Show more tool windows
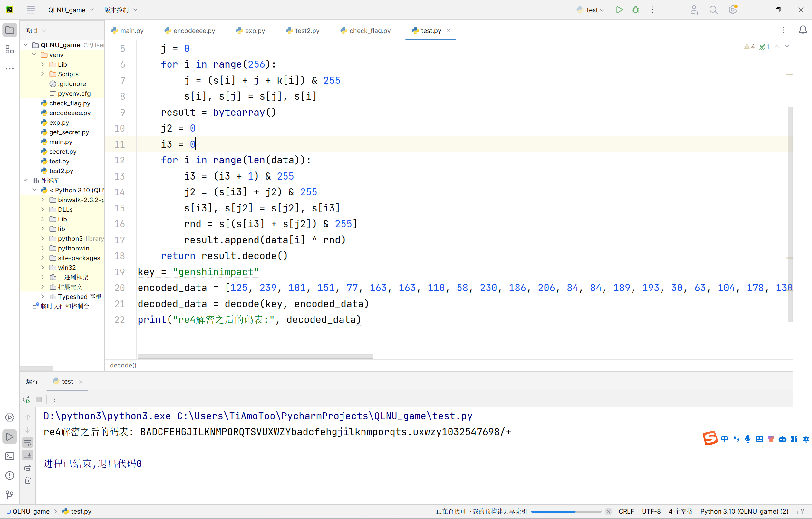The image size is (812, 519). pyautogui.click(x=10, y=69)
